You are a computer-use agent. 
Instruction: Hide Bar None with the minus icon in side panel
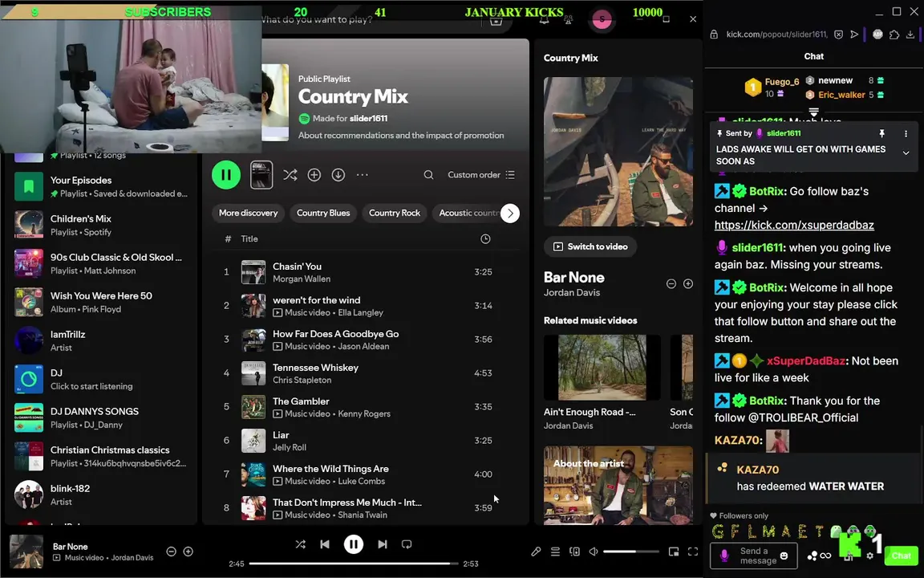(671, 283)
